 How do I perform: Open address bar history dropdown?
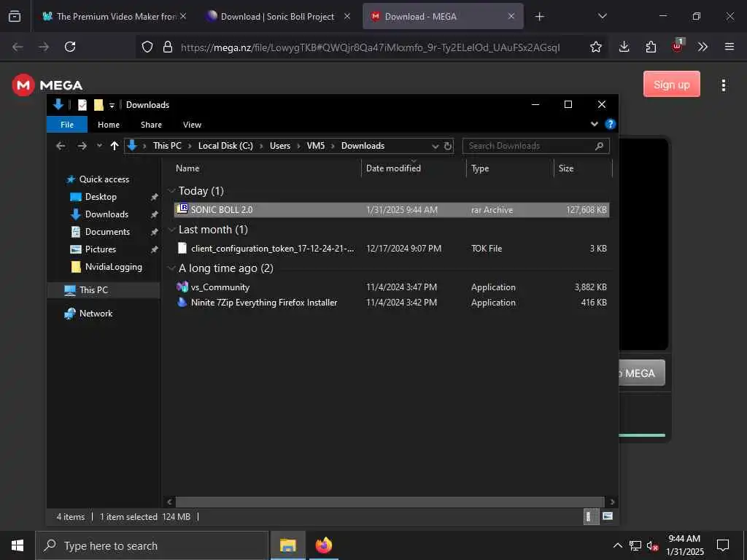coord(435,146)
